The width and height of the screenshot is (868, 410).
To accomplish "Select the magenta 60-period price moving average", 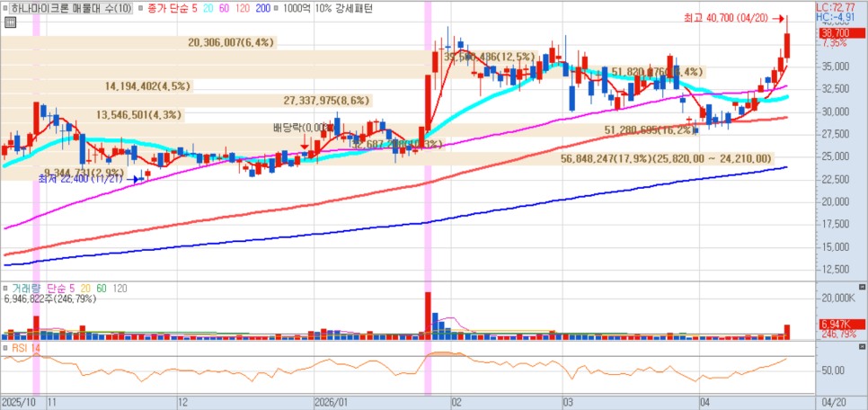I will [x=226, y=8].
